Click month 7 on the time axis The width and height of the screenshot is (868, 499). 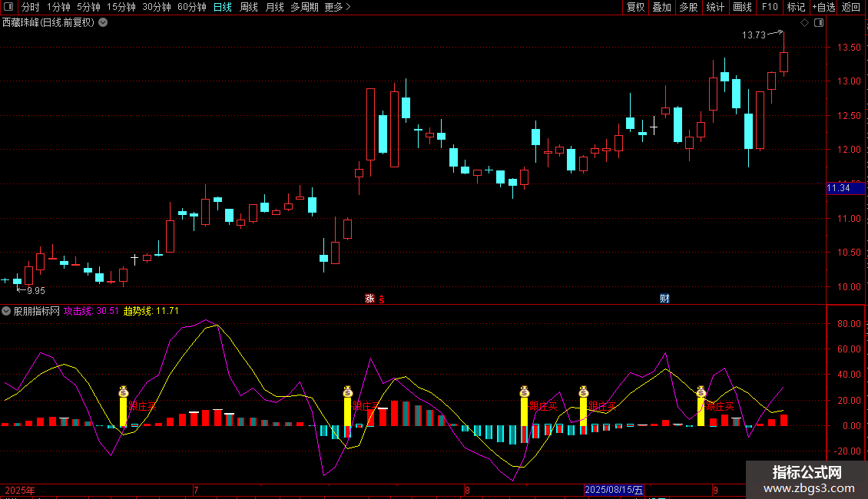pos(196,490)
